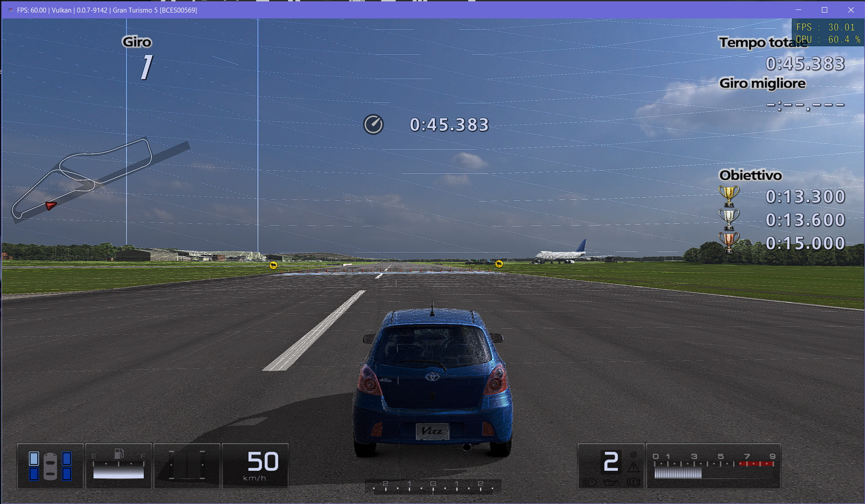Click the oil warning indicator icon
The width and height of the screenshot is (865, 504).
611,482
